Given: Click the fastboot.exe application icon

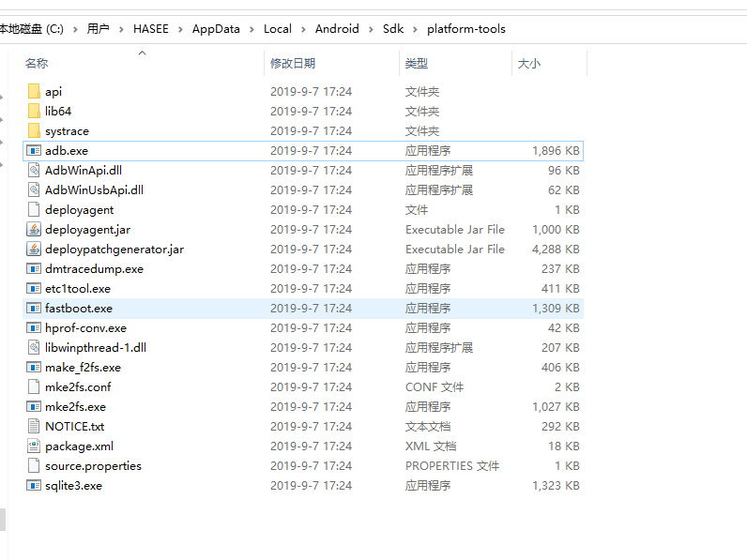Looking at the screenshot, I should [34, 308].
